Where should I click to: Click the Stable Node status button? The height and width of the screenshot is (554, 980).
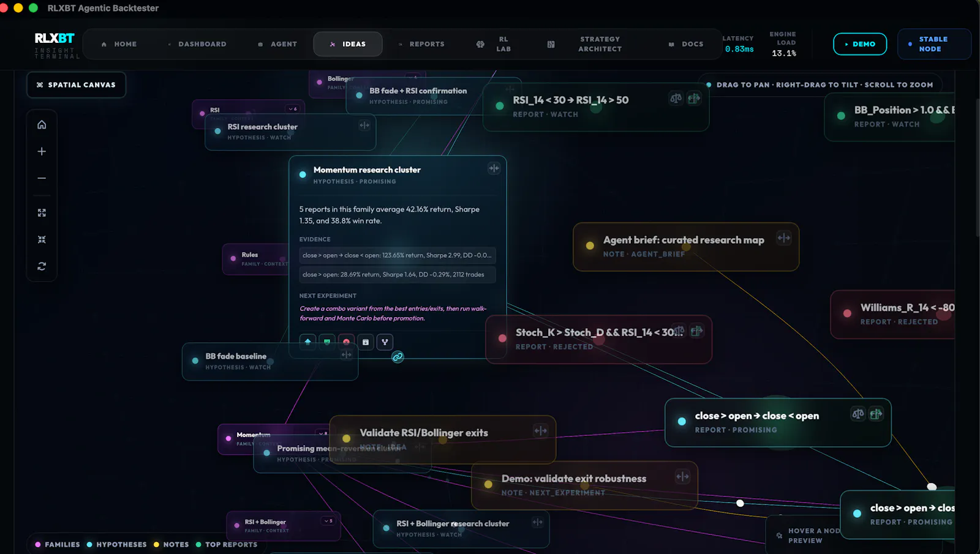[x=934, y=44]
